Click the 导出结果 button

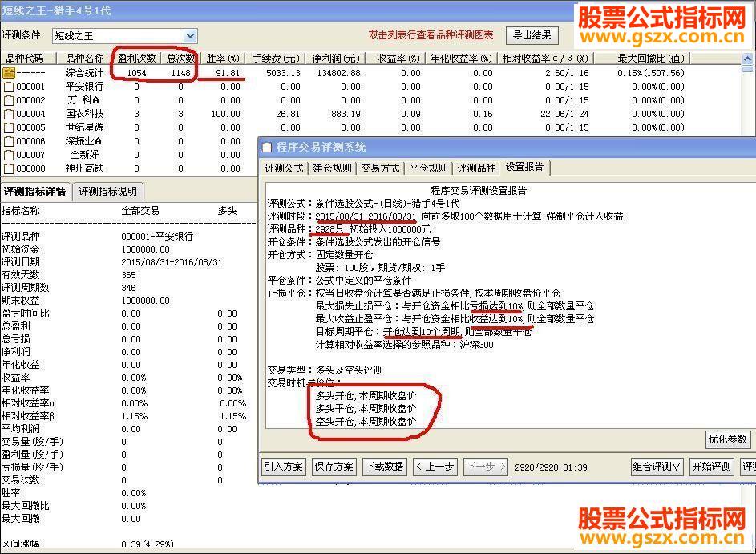tap(532, 35)
